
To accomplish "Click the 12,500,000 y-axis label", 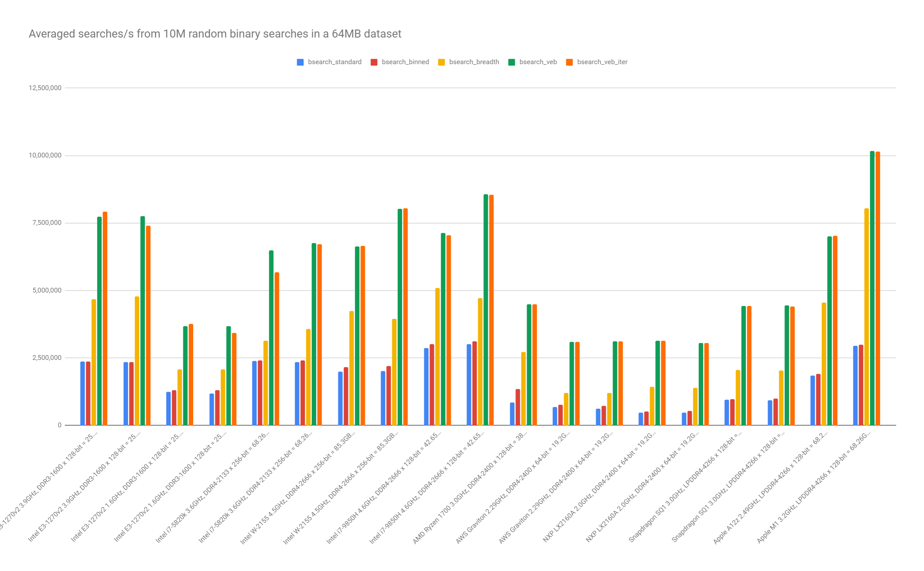I will pos(45,88).
